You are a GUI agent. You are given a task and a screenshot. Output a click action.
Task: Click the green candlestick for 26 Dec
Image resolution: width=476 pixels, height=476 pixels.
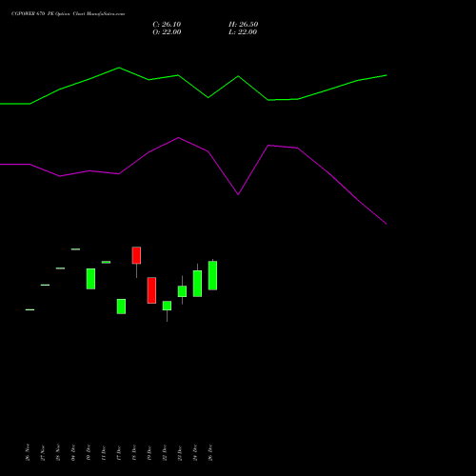pyautogui.click(x=212, y=275)
